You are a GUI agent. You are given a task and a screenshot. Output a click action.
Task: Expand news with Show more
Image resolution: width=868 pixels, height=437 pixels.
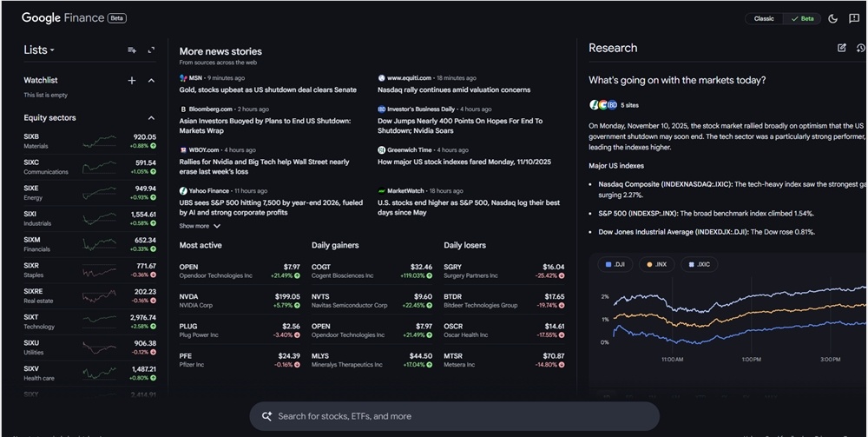click(200, 226)
